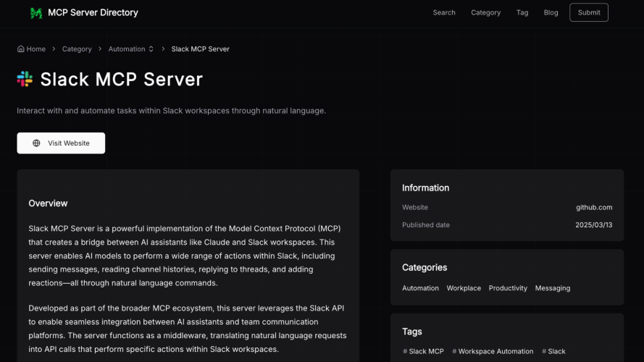This screenshot has width=644, height=362.
Task: Open the Workspace Automation tag
Action: (493, 351)
